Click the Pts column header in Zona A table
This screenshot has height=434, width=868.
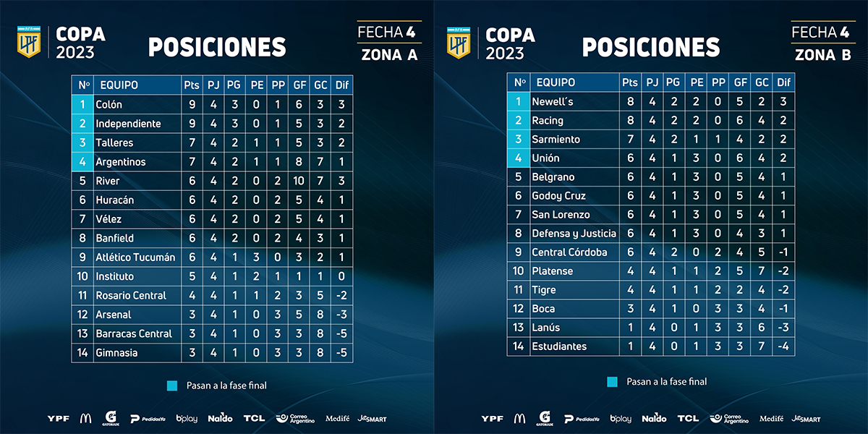point(192,85)
